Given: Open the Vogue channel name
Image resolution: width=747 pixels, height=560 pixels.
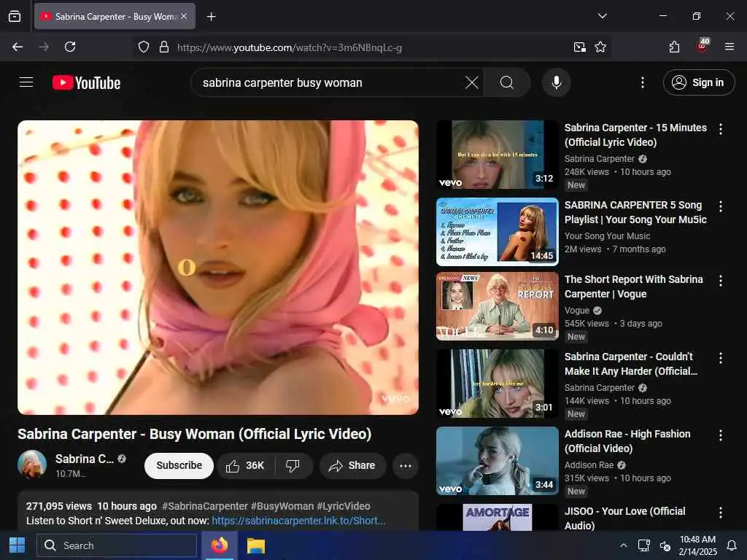Looking at the screenshot, I should pos(577,311).
